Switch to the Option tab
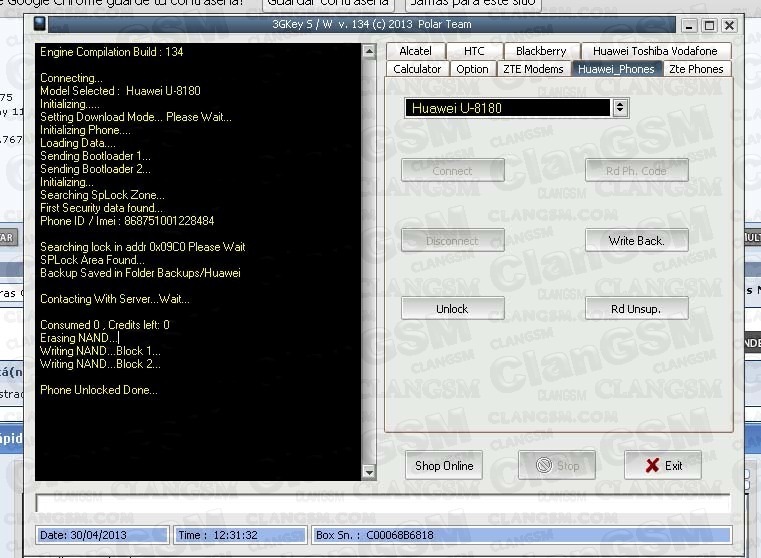761x558 pixels. (472, 69)
